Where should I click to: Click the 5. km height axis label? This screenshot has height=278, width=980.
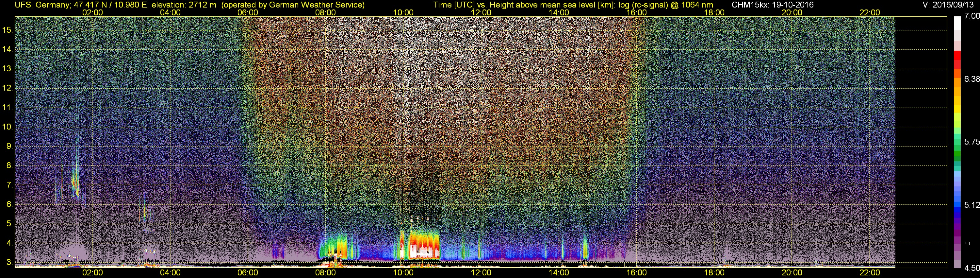pos(9,223)
